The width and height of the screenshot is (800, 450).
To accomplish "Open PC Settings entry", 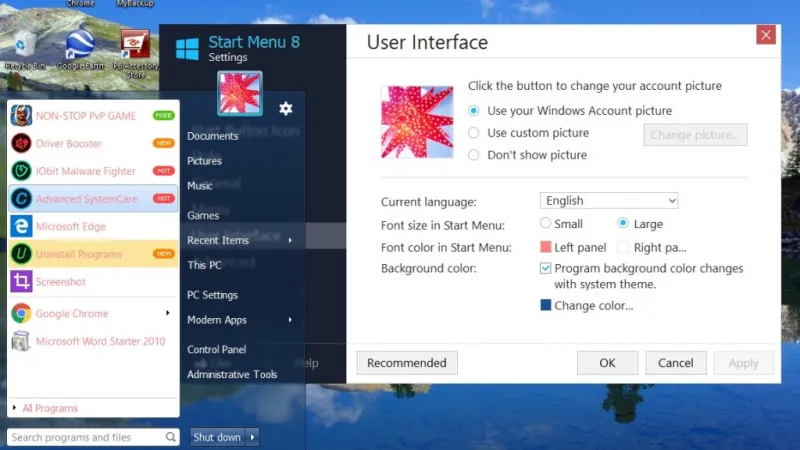I will (212, 295).
